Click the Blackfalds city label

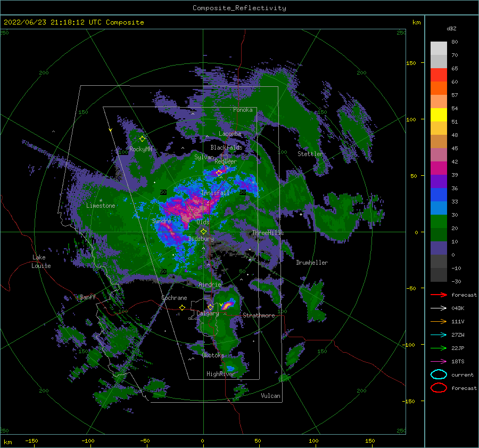coord(226,148)
